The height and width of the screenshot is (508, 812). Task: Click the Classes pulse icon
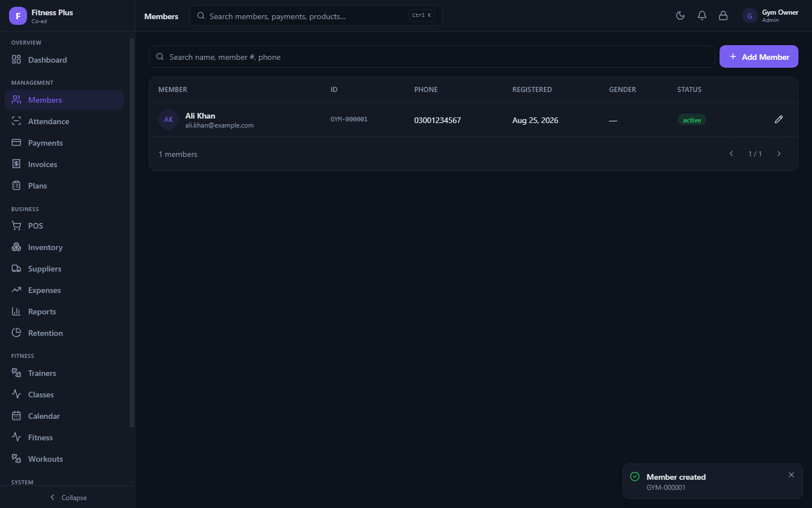[16, 395]
